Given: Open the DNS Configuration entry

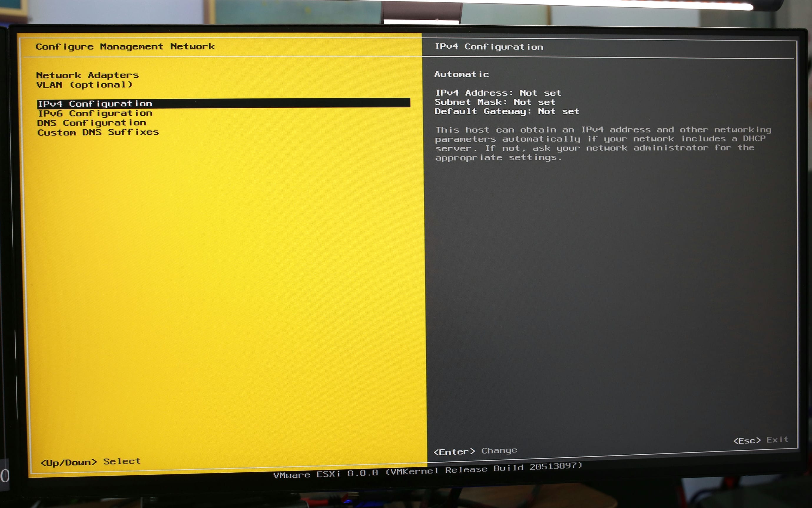Looking at the screenshot, I should [x=92, y=123].
